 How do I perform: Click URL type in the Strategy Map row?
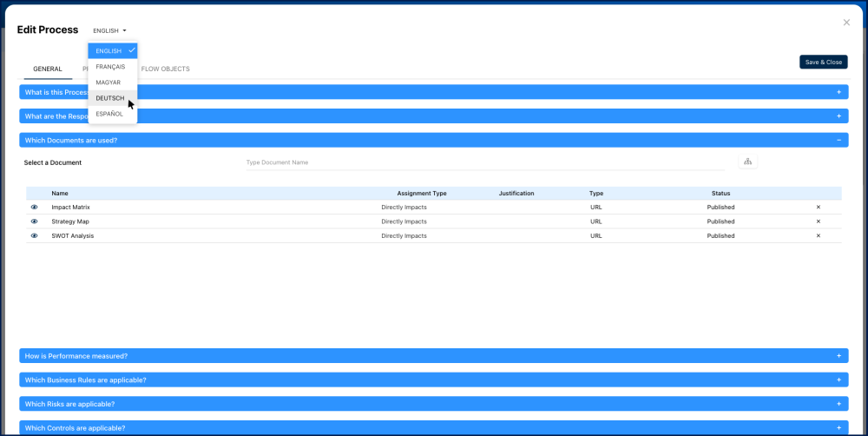(596, 221)
